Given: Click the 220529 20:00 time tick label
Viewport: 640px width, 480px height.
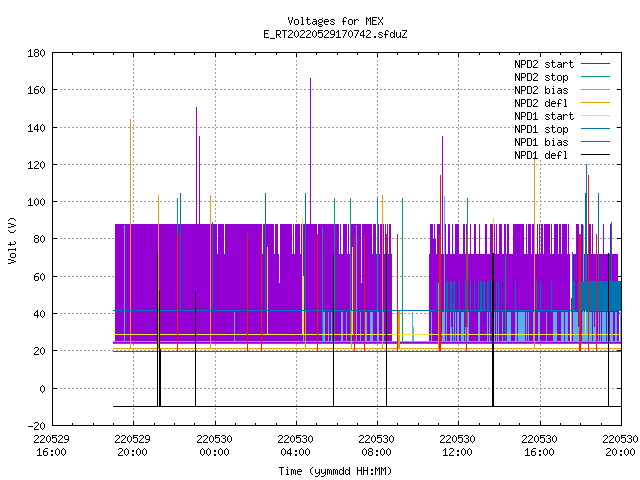Looking at the screenshot, I should tap(133, 445).
